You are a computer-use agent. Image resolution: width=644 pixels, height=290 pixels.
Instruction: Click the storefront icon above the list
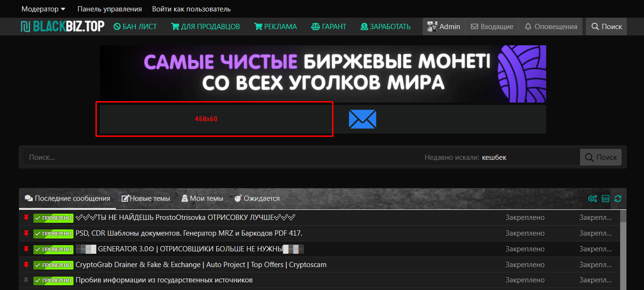tap(606, 199)
